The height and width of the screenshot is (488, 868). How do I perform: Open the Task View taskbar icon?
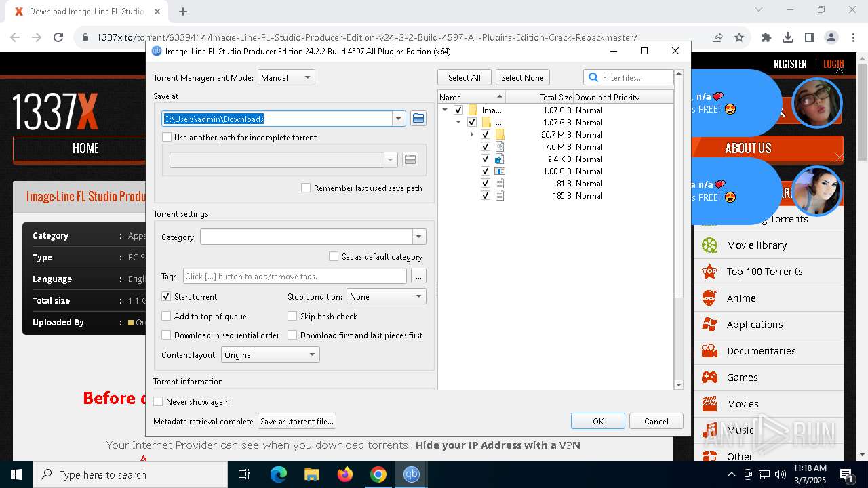coord(244,474)
